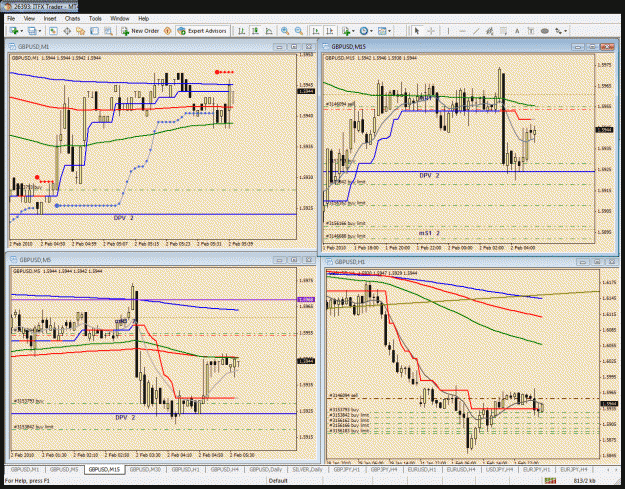
Task: Expand the Arrows dropdown arrow
Action: pyautogui.click(x=565, y=31)
